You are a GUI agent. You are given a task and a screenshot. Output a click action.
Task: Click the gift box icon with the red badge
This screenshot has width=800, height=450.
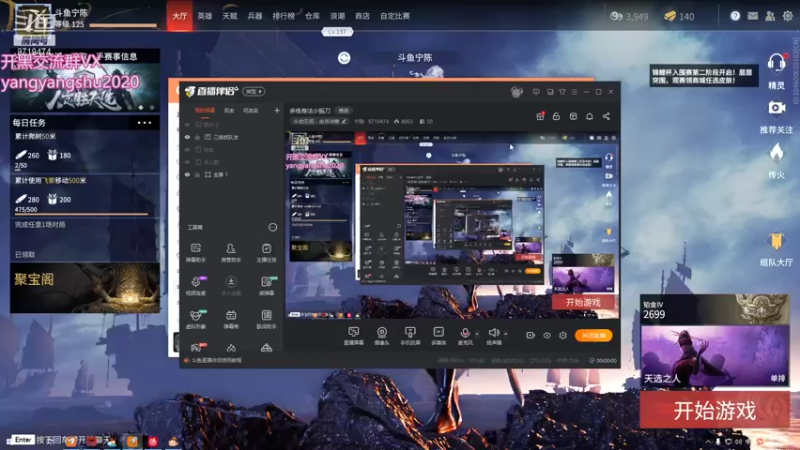(x=540, y=116)
